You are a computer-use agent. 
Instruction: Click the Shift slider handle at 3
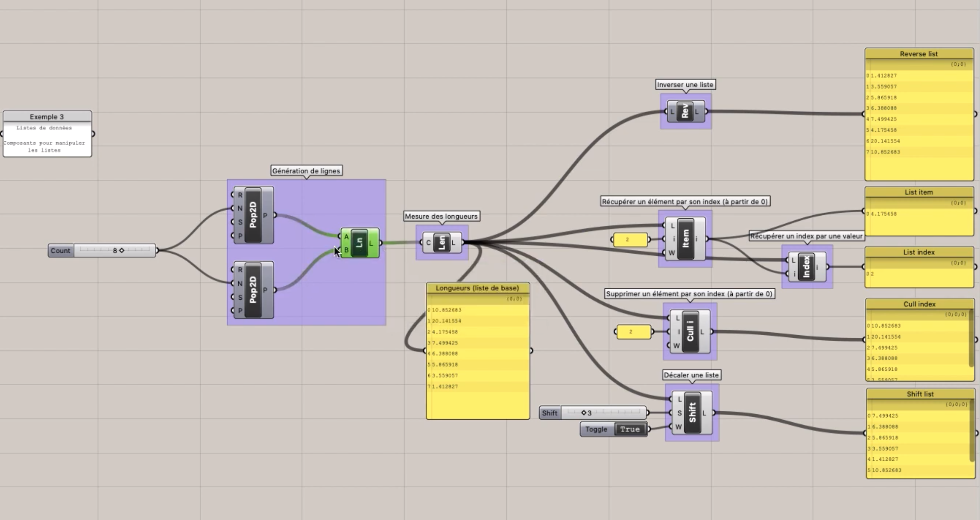[x=584, y=413]
